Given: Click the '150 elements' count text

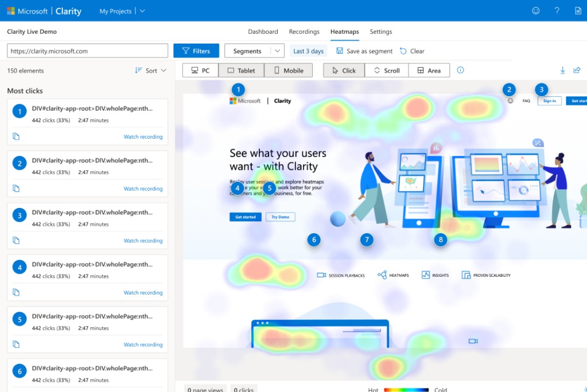Looking at the screenshot, I should [25, 70].
